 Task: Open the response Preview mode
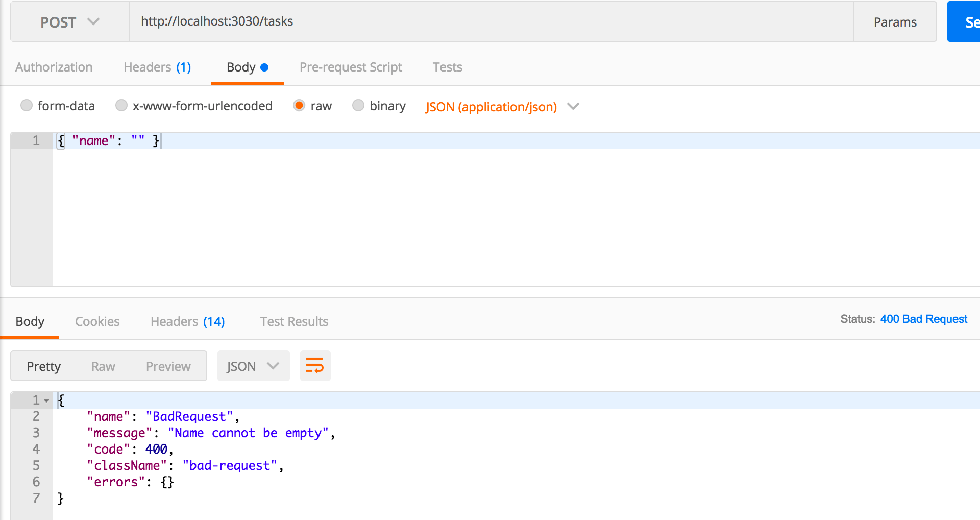[x=168, y=366]
